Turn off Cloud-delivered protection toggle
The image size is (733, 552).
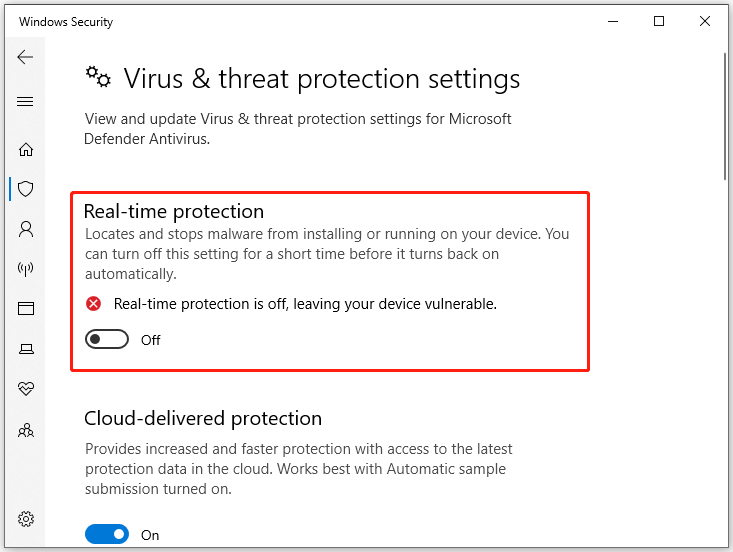click(x=107, y=535)
